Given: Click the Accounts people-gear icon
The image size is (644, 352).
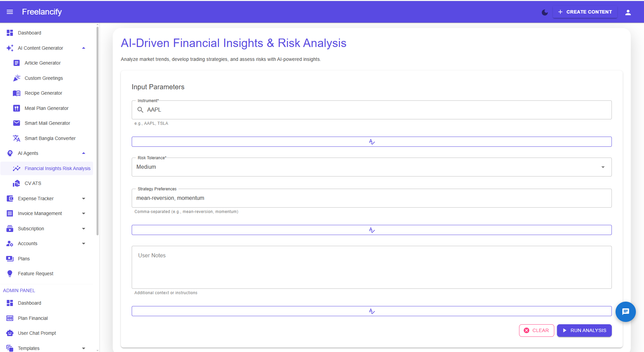Looking at the screenshot, I should pos(10,243).
